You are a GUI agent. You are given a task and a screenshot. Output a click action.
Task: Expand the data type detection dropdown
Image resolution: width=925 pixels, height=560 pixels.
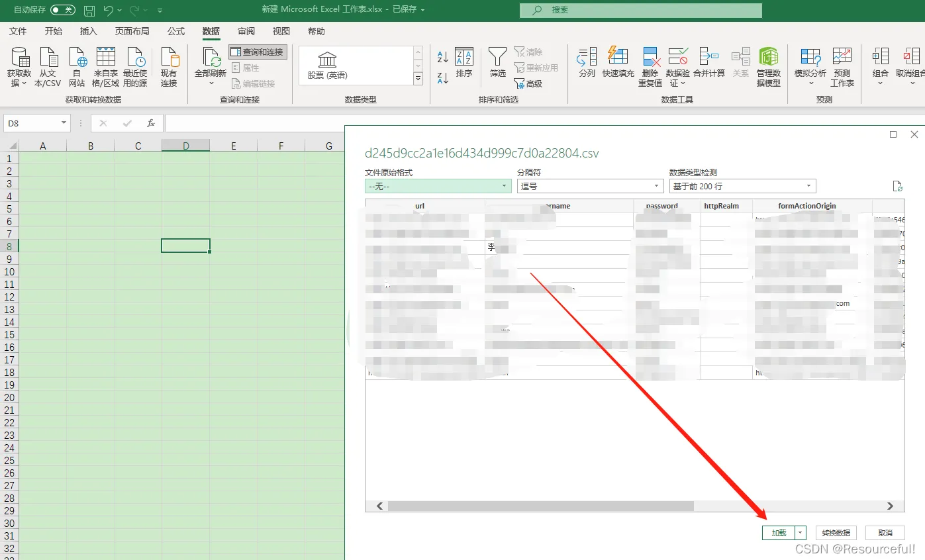point(742,187)
